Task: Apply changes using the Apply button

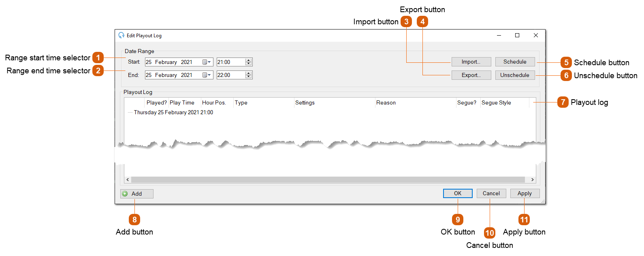Action: 525,193
